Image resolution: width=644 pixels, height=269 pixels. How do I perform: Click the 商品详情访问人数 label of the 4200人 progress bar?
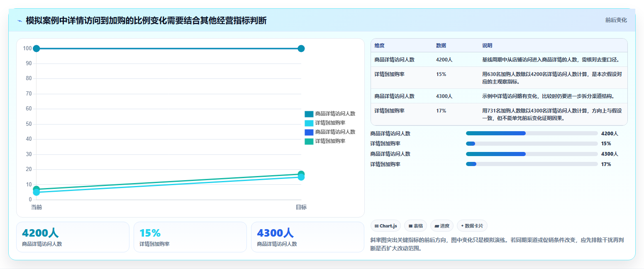point(390,133)
